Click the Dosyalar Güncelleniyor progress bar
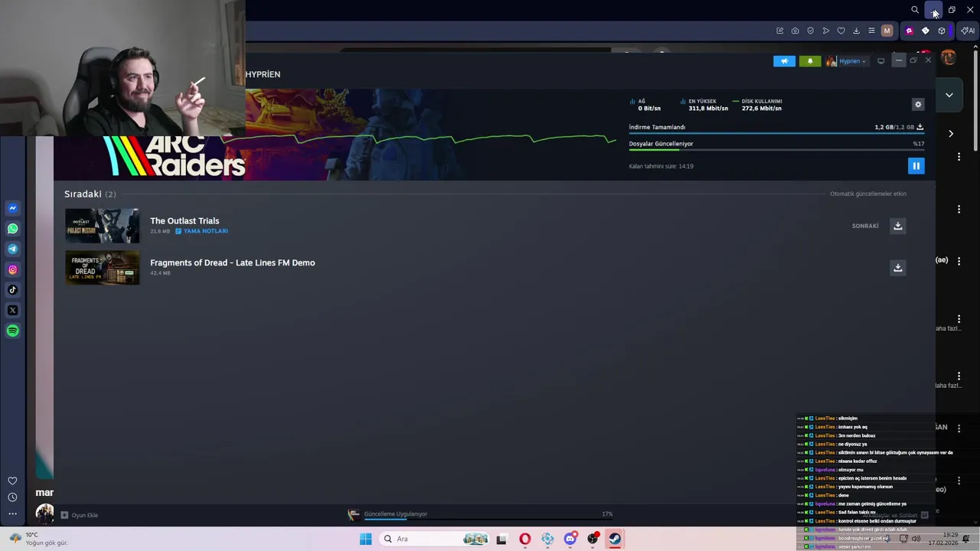 click(776, 149)
